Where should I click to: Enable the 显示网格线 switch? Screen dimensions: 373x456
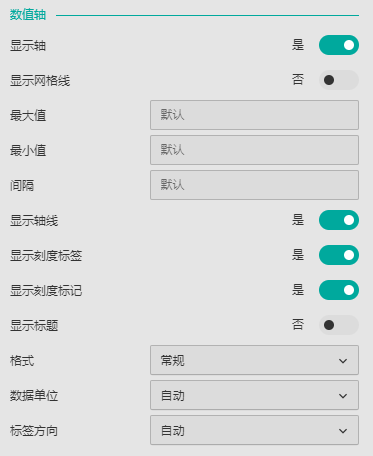[339, 80]
